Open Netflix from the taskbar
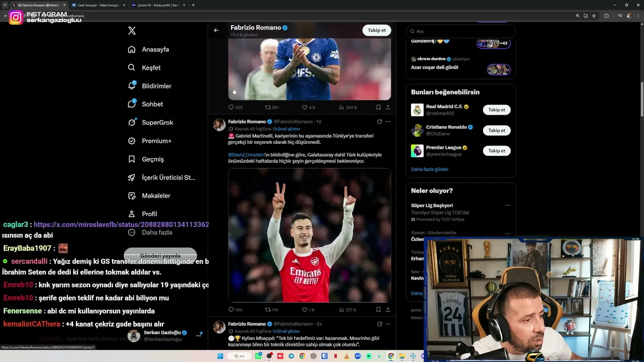Screen dimensions: 644x362 click(x=336, y=356)
